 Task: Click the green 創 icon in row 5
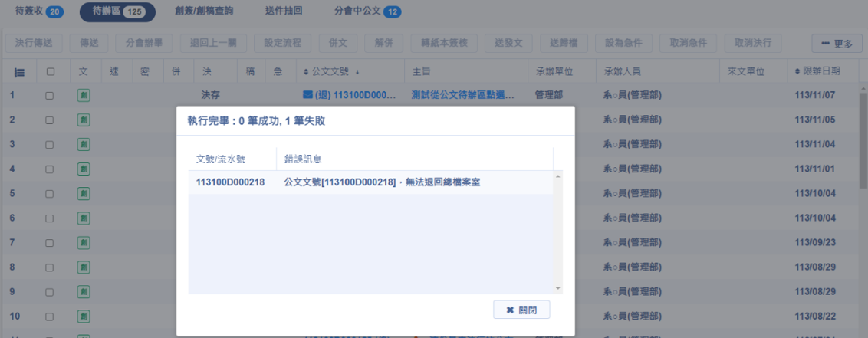pos(84,193)
